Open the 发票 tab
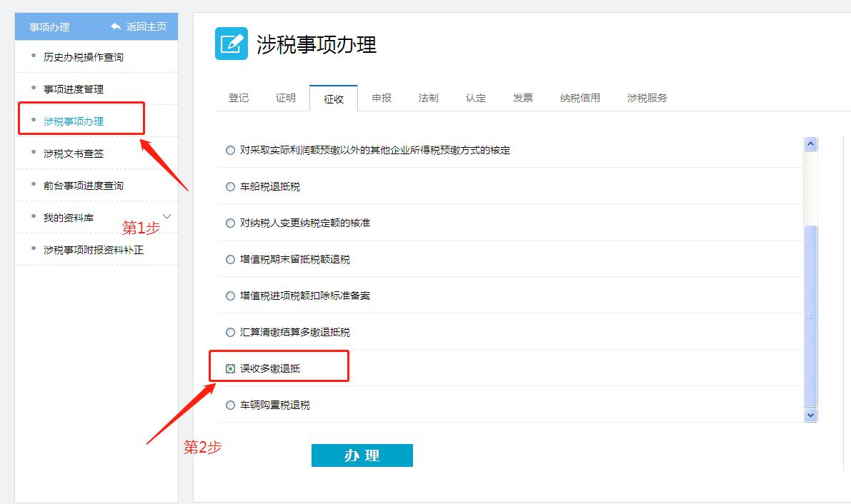The height and width of the screenshot is (504, 851). point(522,98)
